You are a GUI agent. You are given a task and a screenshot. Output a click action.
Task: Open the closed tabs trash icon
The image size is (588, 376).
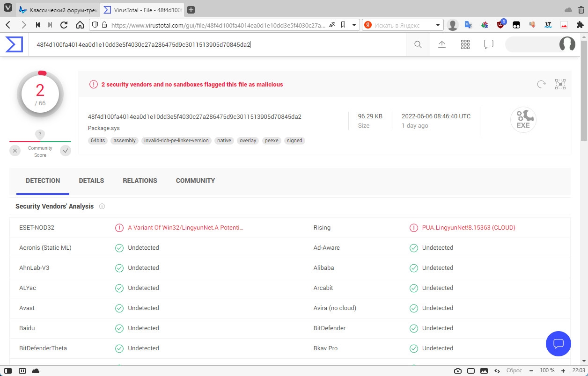point(581,9)
